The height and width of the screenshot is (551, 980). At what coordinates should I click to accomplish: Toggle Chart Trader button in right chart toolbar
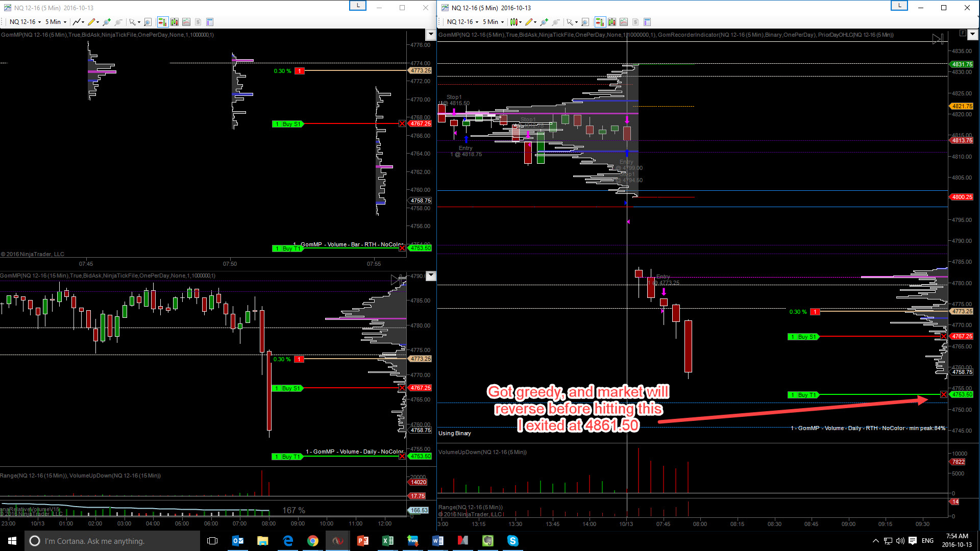pos(600,22)
